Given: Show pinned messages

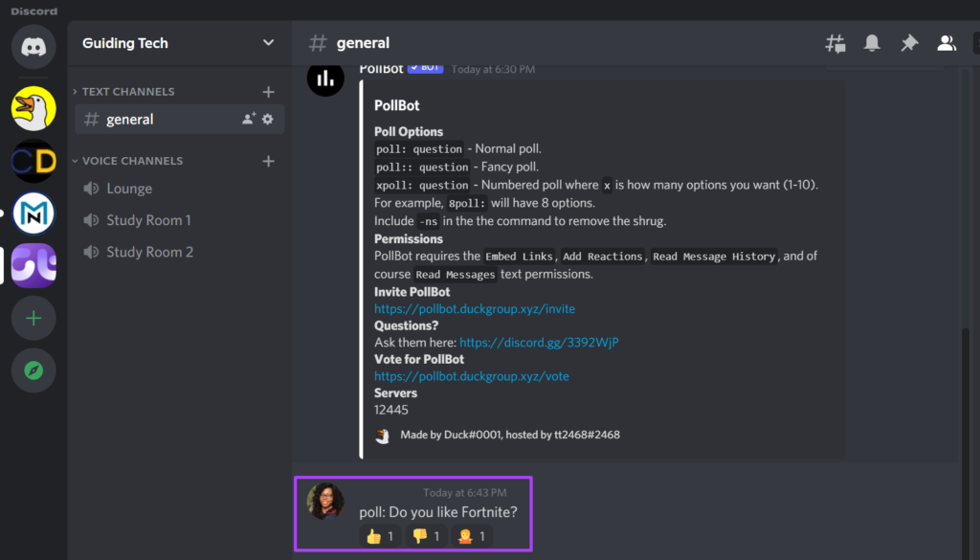Looking at the screenshot, I should 909,43.
